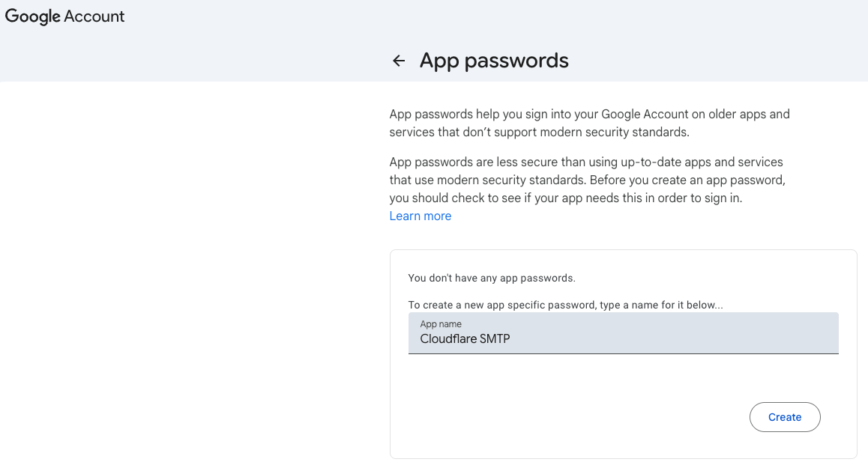868x471 pixels.
Task: Click the word Account in the header
Action: 94,16
